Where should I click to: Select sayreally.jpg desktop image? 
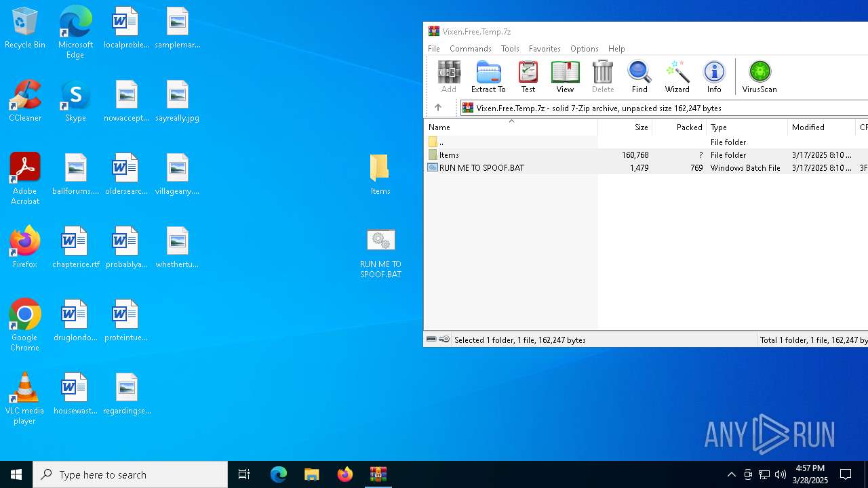coord(177,102)
